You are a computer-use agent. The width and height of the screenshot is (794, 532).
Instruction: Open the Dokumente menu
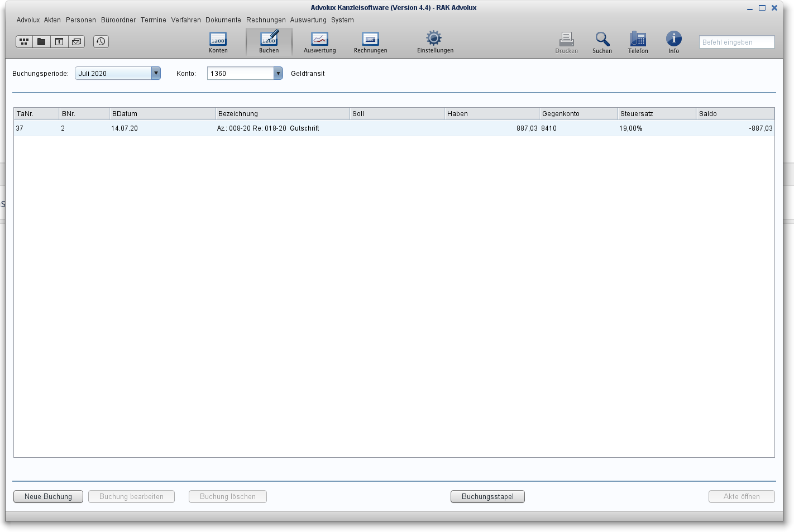[223, 20]
